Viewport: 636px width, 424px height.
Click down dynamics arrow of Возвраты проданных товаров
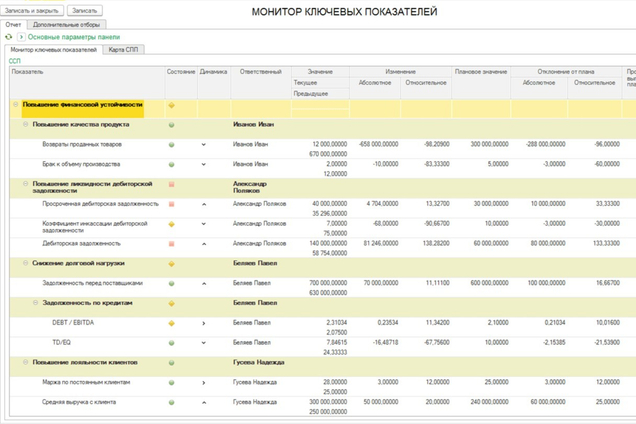click(204, 144)
